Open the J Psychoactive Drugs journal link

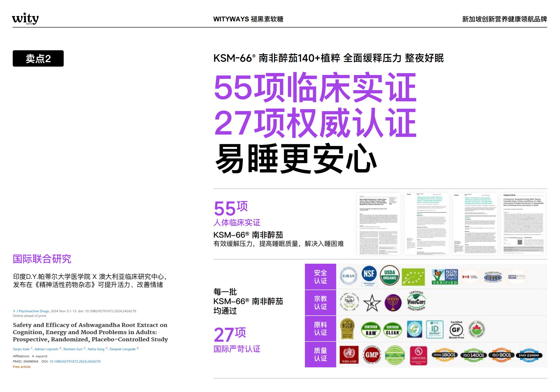(33, 311)
